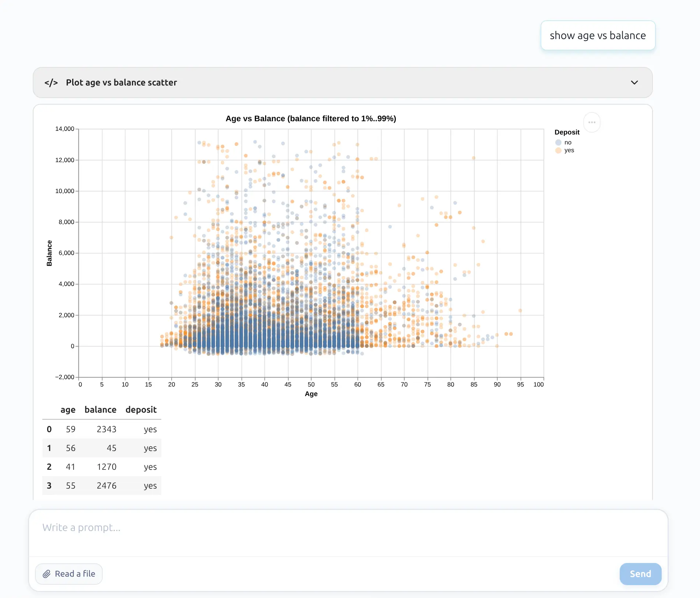Click the 'deposit' column header in table
Screen dimensions: 700x598
click(x=141, y=410)
